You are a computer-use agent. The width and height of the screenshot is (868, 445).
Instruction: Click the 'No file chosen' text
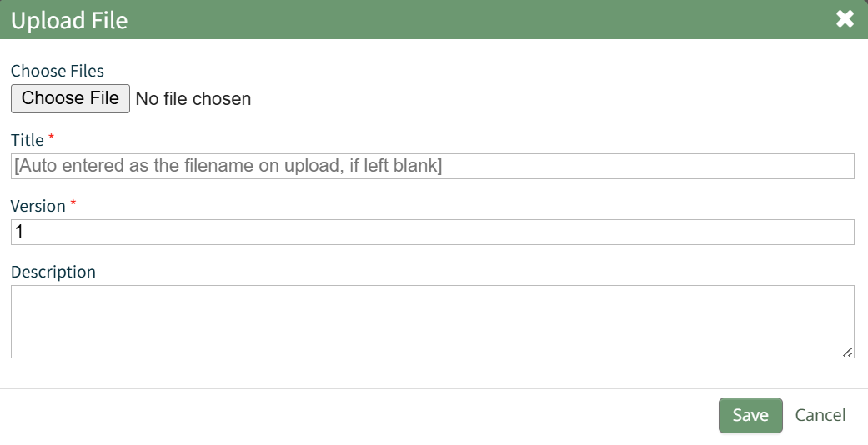pyautogui.click(x=193, y=99)
